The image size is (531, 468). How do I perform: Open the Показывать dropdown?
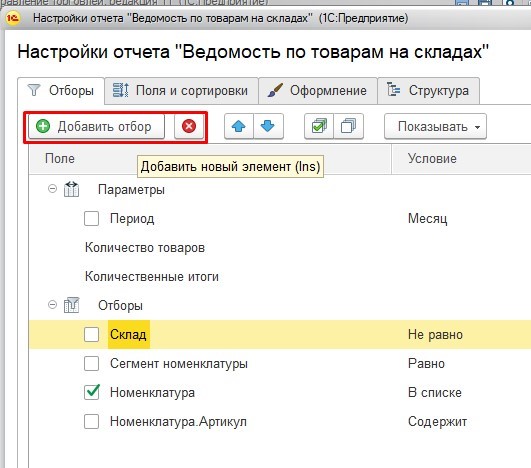(436, 127)
